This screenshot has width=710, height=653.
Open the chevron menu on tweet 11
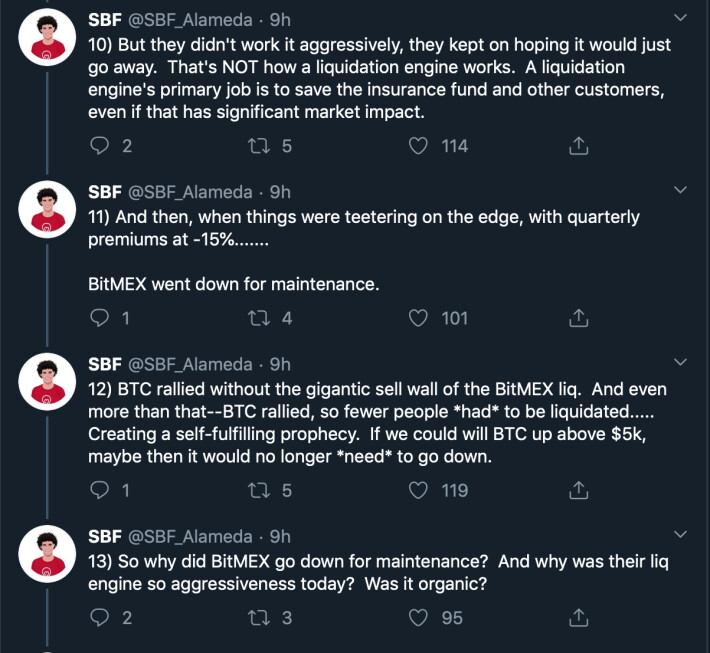pos(680,190)
